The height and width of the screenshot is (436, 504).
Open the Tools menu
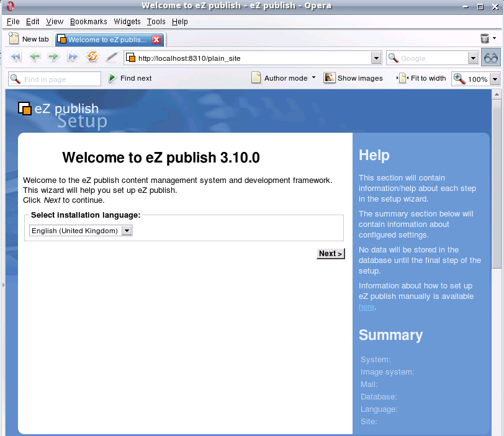coord(156,22)
